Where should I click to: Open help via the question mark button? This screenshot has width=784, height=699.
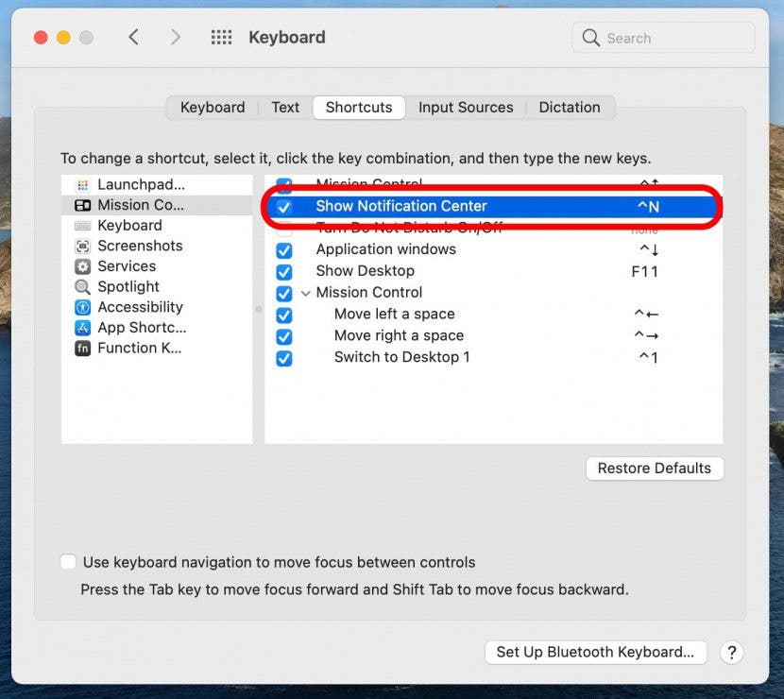point(732,653)
